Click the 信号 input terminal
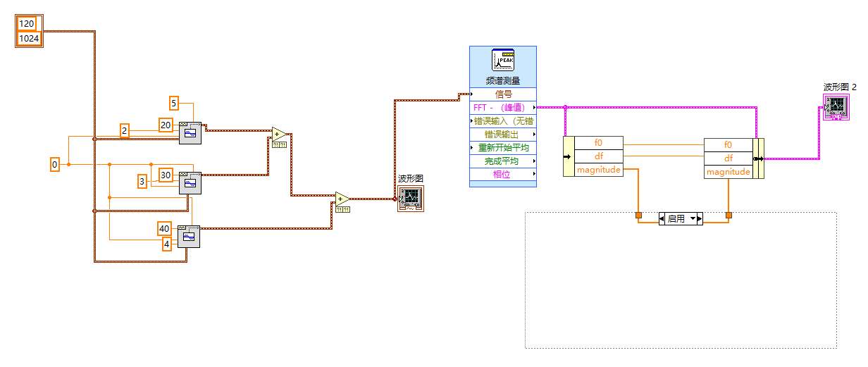868x367 pixels. (503, 94)
